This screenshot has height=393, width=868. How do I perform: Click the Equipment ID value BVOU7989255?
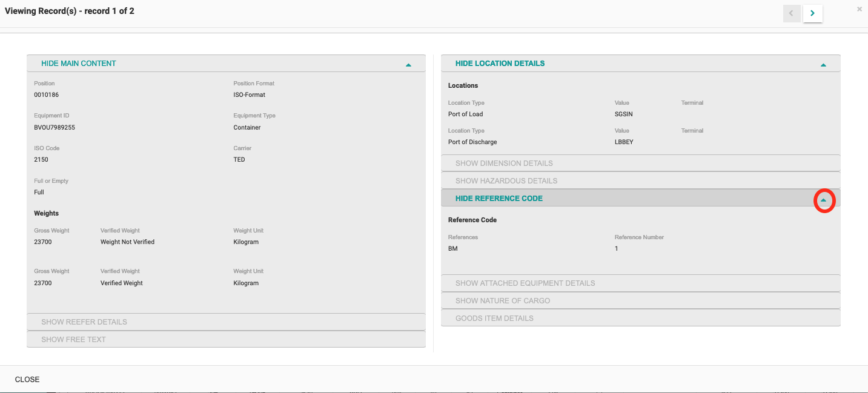pyautogui.click(x=55, y=128)
